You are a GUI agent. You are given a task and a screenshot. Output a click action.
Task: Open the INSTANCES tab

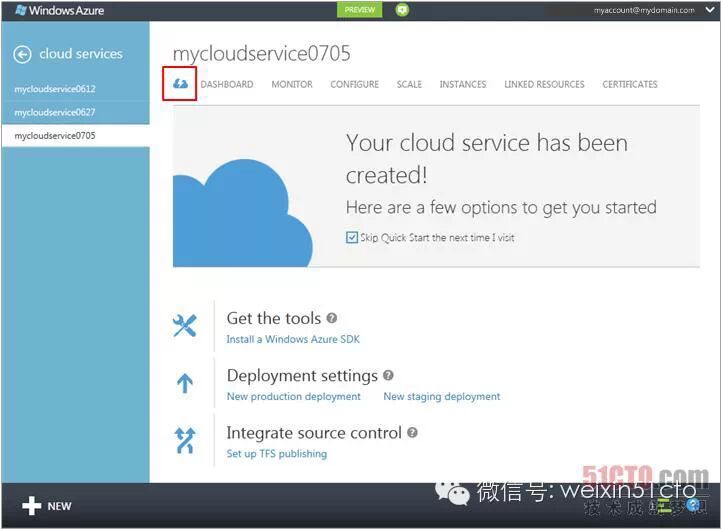pyautogui.click(x=463, y=84)
